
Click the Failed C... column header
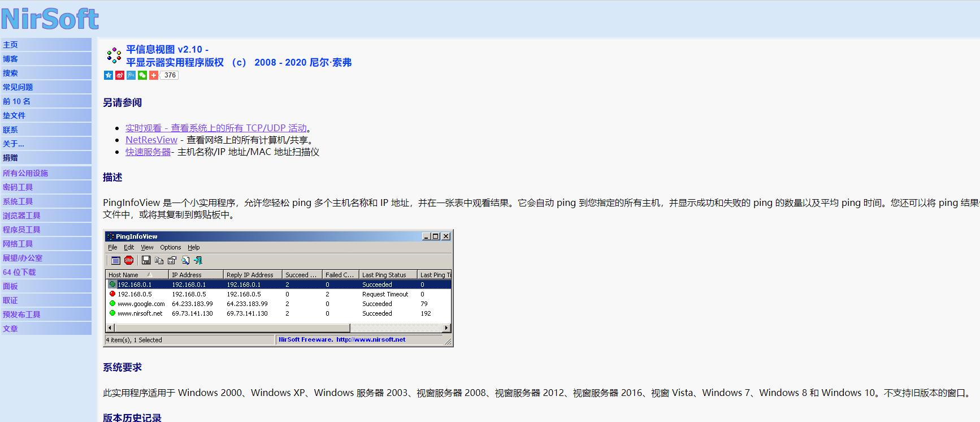tap(340, 274)
